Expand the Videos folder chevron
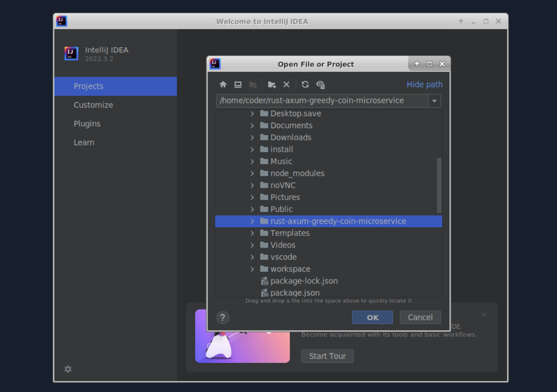Screen dimensions: 557x392 pyautogui.click(x=252, y=245)
